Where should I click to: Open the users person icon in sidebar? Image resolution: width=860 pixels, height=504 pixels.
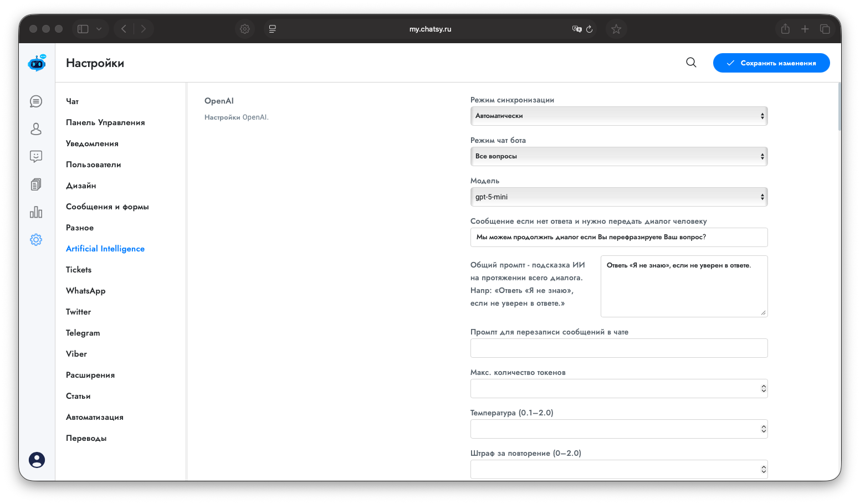(36, 129)
